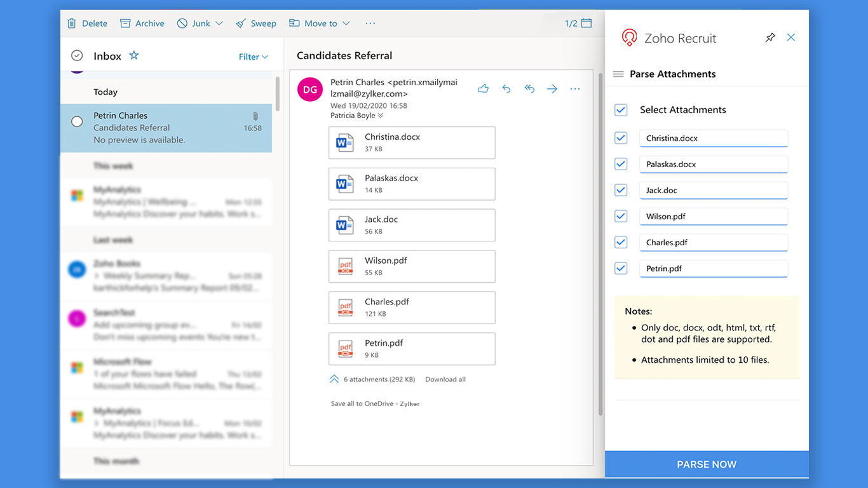This screenshot has width=868, height=488.
Task: Uncheck the Petrin.pdf checkbox
Action: point(621,268)
